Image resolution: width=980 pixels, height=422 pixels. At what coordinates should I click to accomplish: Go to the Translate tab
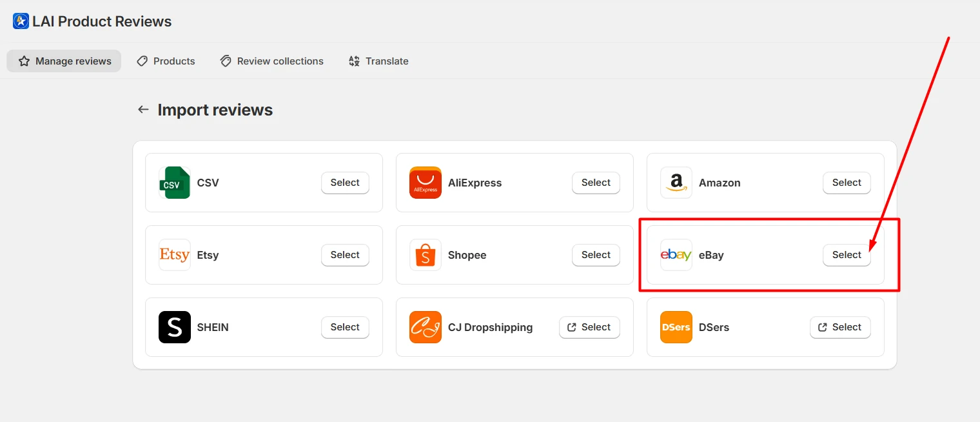pyautogui.click(x=378, y=61)
